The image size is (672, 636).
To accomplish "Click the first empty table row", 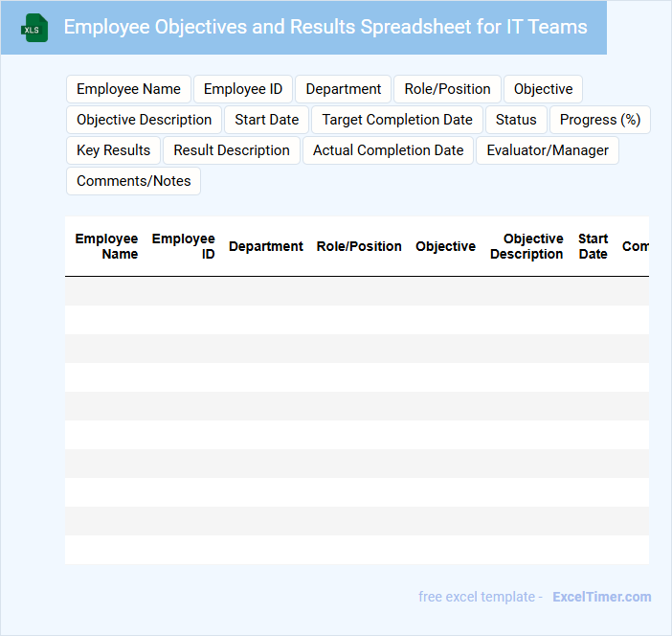I will point(357,291).
